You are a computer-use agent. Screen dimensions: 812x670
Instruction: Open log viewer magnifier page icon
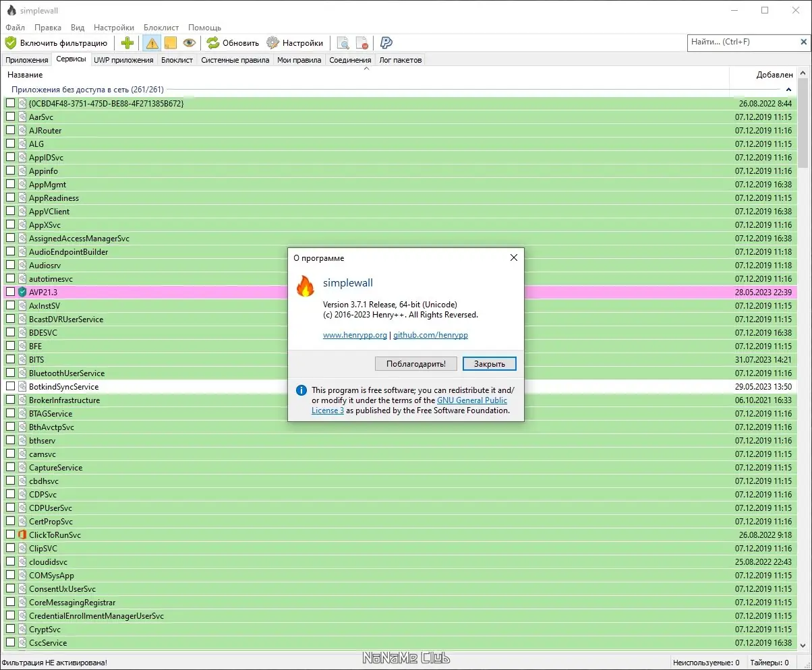pos(343,42)
